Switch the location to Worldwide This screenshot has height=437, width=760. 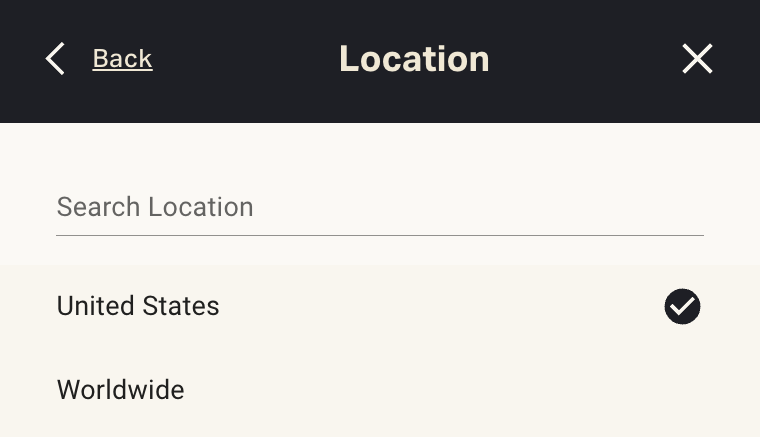(x=121, y=389)
